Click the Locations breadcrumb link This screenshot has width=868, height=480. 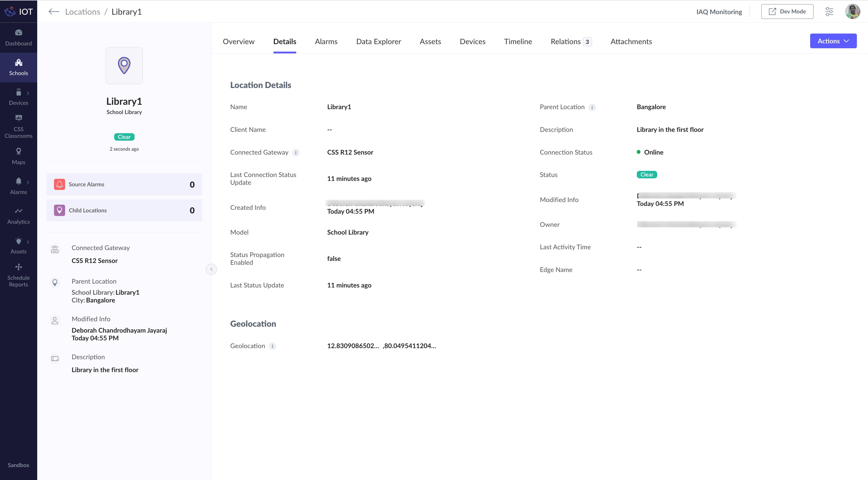point(83,12)
